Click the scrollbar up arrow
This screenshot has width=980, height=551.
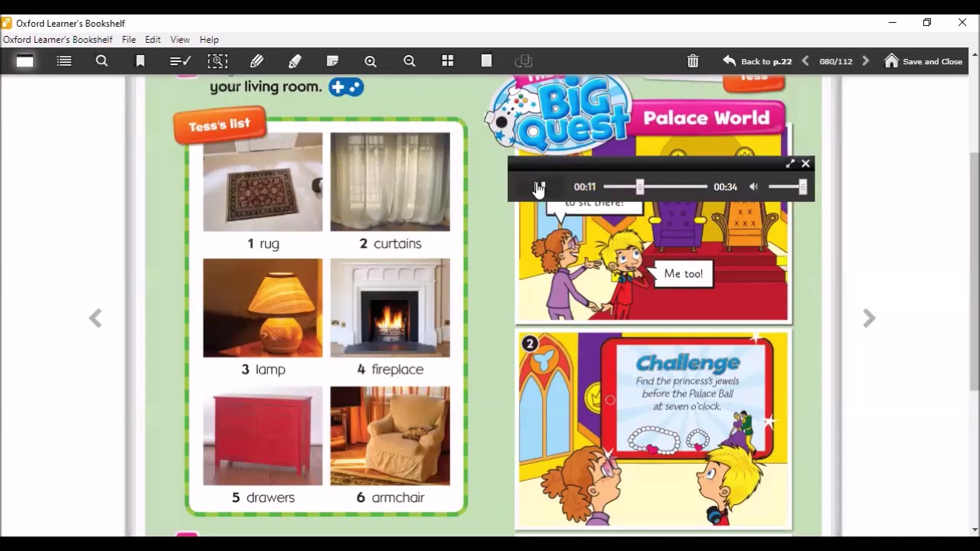pyautogui.click(x=974, y=54)
